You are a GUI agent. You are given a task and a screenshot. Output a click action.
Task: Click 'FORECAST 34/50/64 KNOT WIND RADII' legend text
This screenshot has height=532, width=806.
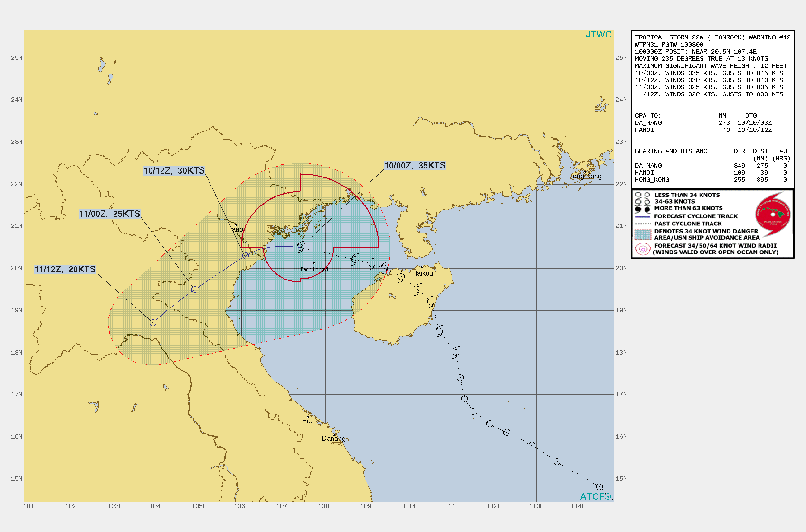pos(715,246)
